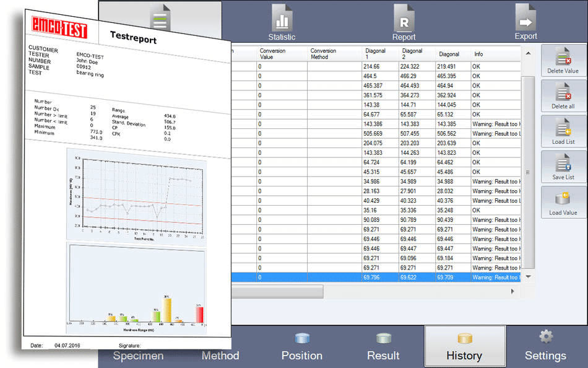Switch to the Specimen tab
The width and height of the screenshot is (588, 368).
(x=137, y=355)
